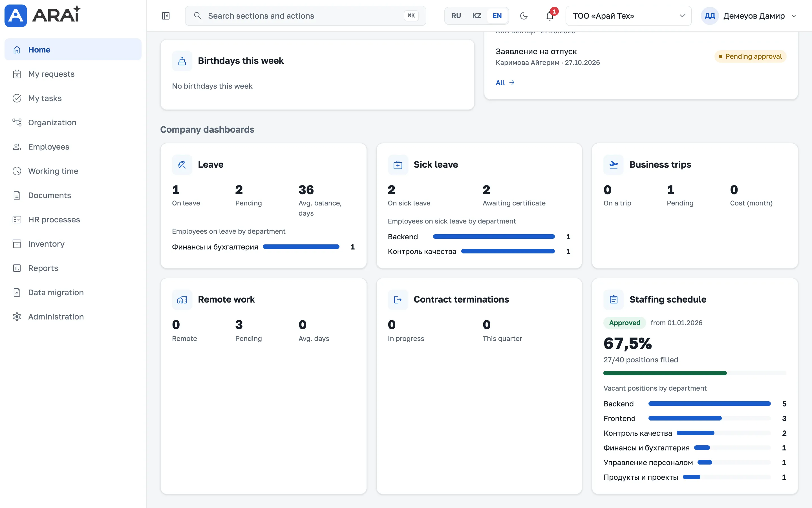Click the Approved staffing badge

click(625, 323)
